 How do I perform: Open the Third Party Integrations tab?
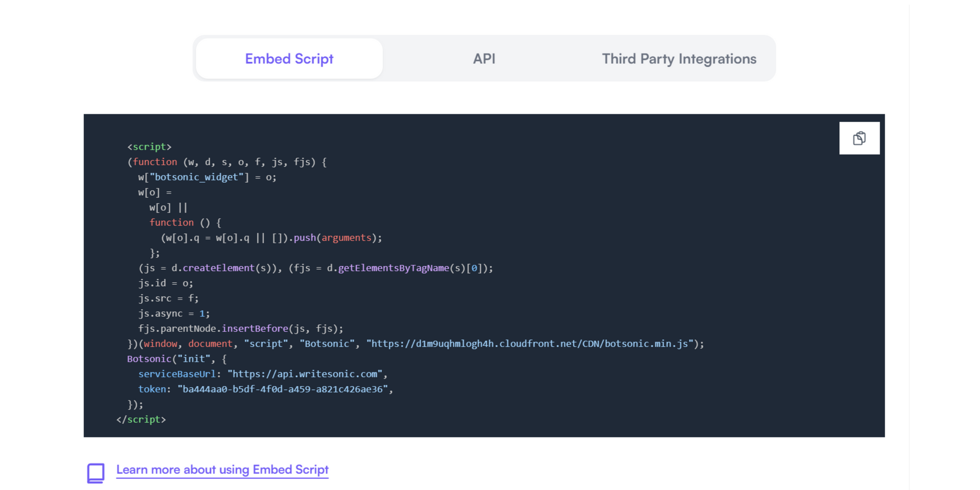pos(678,58)
